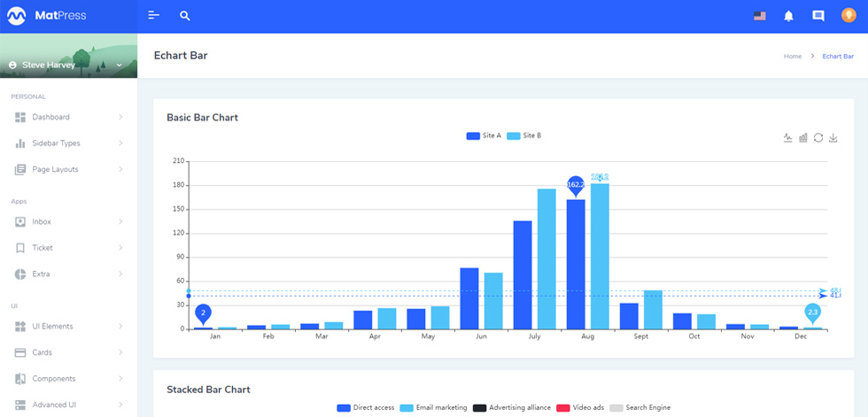The width and height of the screenshot is (868, 417).
Task: Expand the UI Elements chevron
Action: coord(120,327)
